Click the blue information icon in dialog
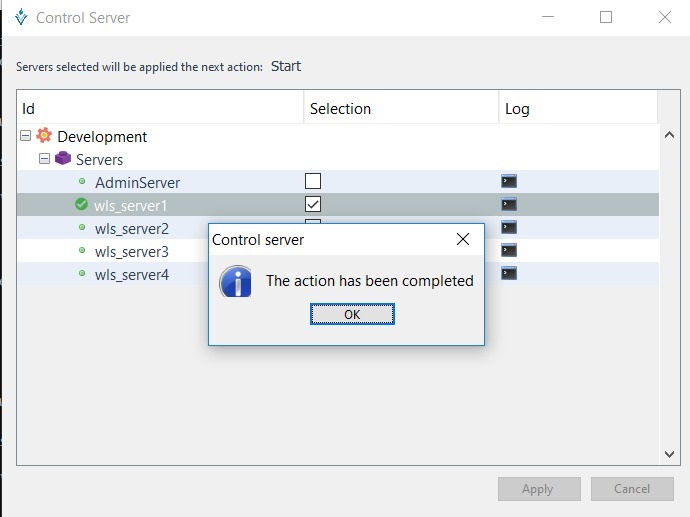Image resolution: width=690 pixels, height=517 pixels. click(x=236, y=281)
